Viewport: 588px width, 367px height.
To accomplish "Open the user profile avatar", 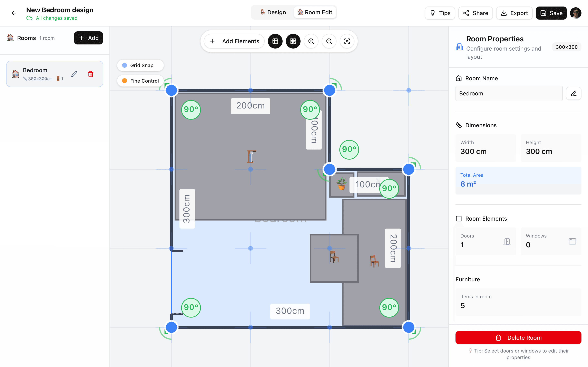I will coord(576,13).
